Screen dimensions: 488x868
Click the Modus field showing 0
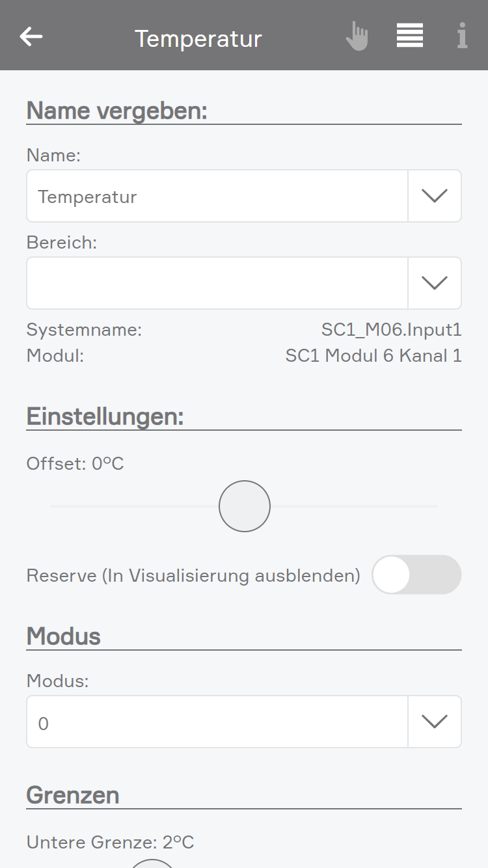coord(217,722)
